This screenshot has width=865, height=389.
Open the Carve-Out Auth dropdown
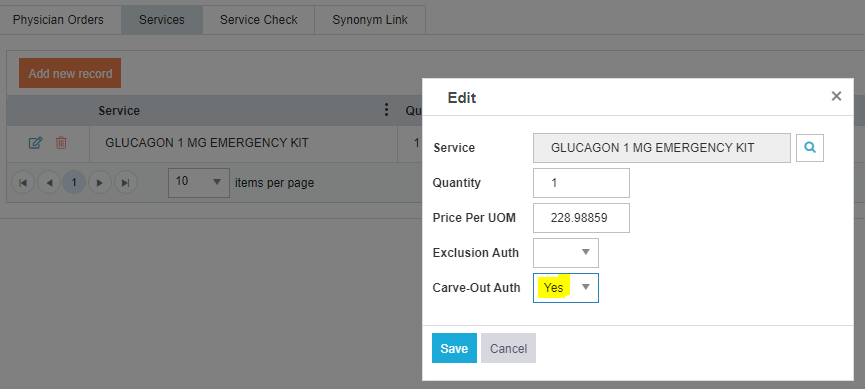(x=565, y=287)
